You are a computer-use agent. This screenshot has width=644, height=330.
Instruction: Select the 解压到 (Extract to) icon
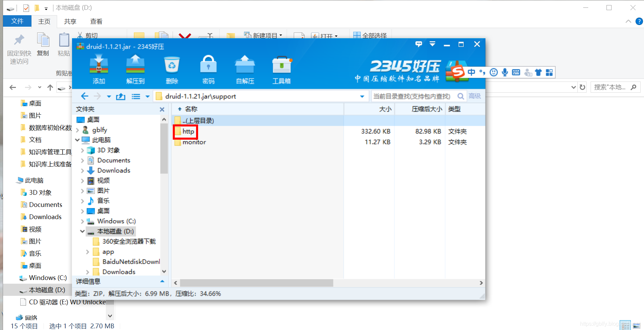135,69
